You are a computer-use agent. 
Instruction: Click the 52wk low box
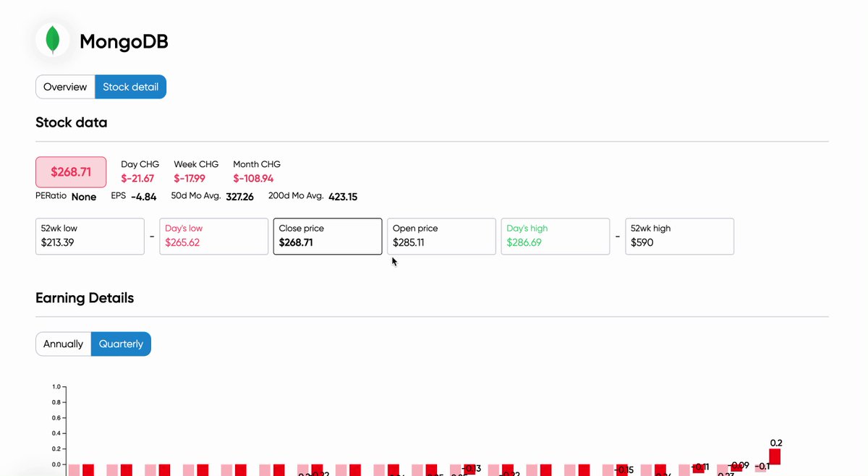(90, 236)
